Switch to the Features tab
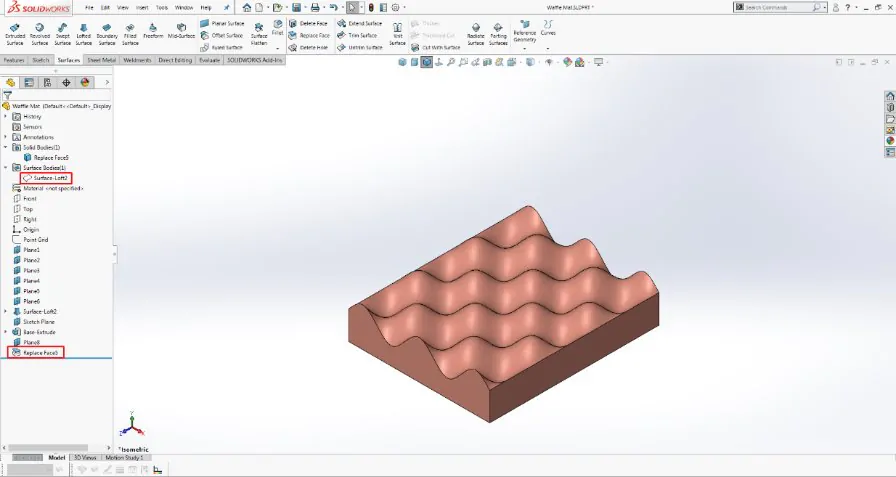 (14, 60)
